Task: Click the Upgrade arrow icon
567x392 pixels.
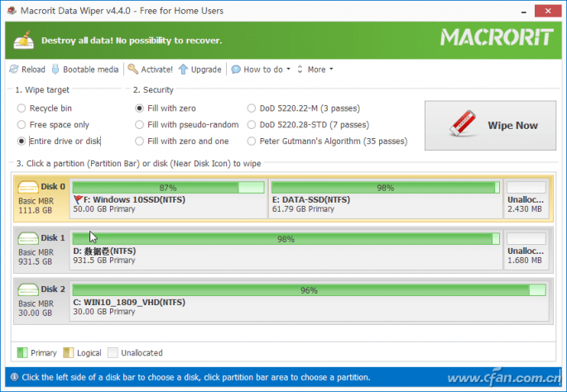Action: coord(184,69)
